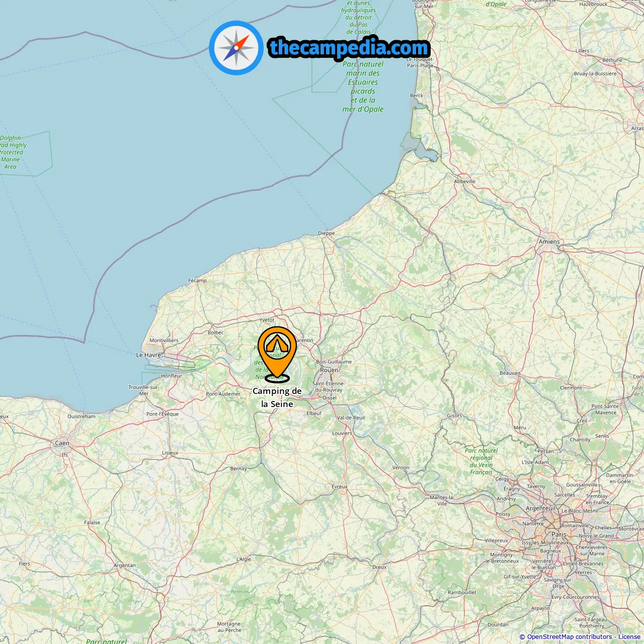
Task: Click the Parc naturel marin des Estuaires label
Action: (x=363, y=87)
